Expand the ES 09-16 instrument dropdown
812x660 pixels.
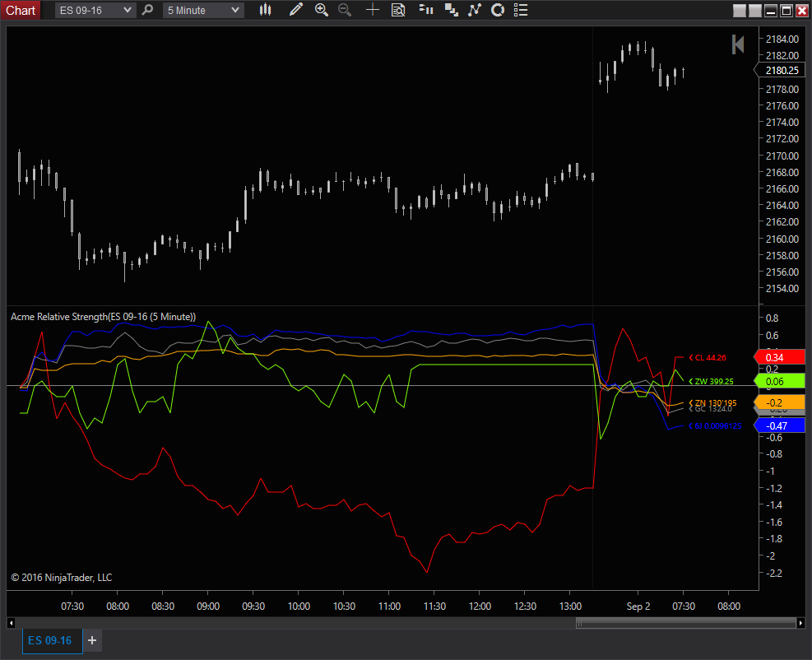[95, 11]
